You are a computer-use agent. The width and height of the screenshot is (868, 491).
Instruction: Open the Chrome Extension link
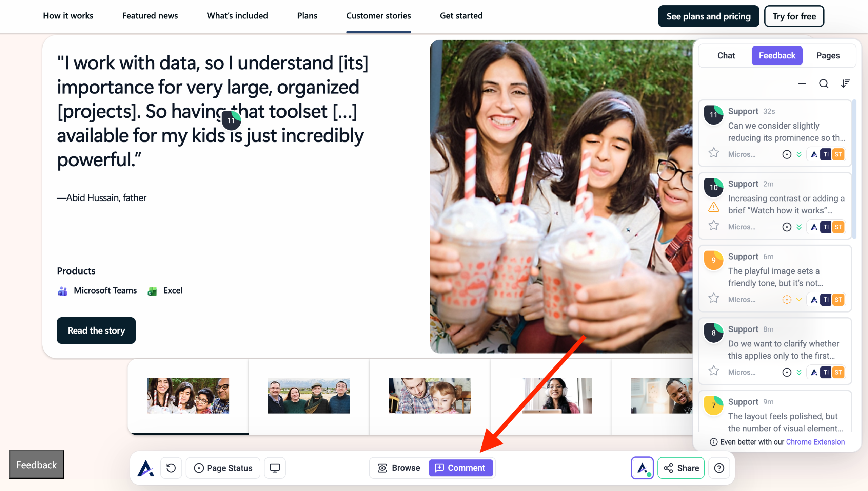[815, 442]
